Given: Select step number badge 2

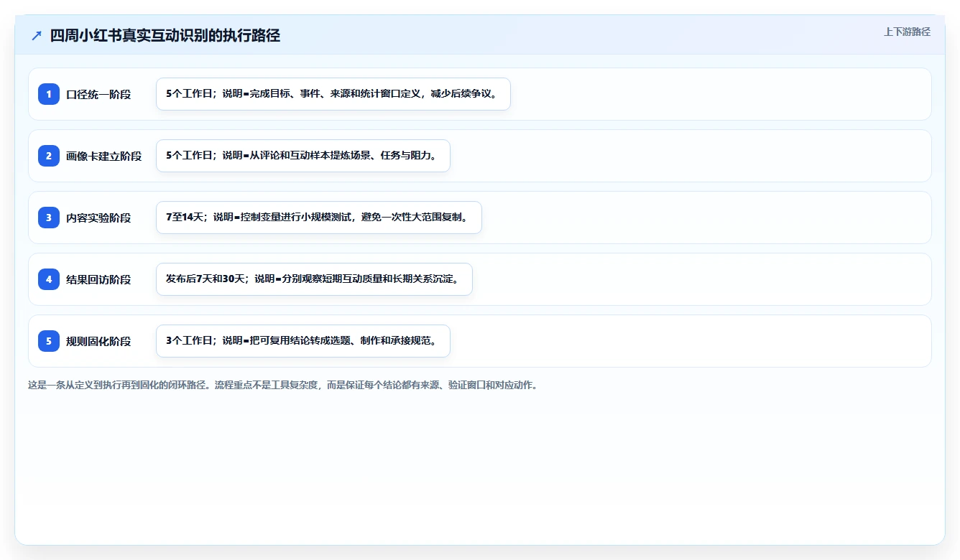Looking at the screenshot, I should point(49,156).
